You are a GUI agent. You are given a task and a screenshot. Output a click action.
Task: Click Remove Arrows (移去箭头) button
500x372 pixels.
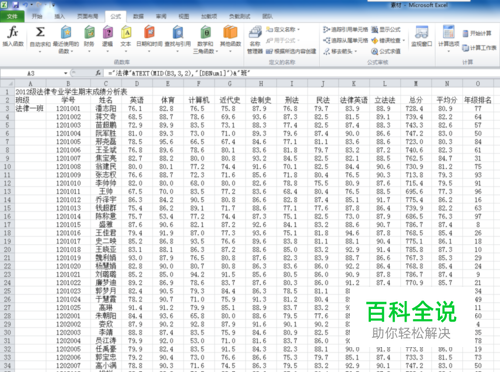tap(337, 51)
